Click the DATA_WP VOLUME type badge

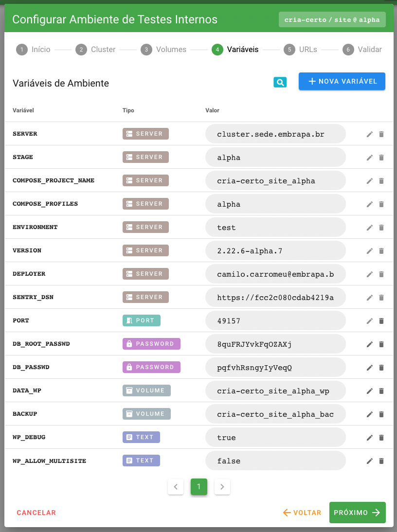146,390
